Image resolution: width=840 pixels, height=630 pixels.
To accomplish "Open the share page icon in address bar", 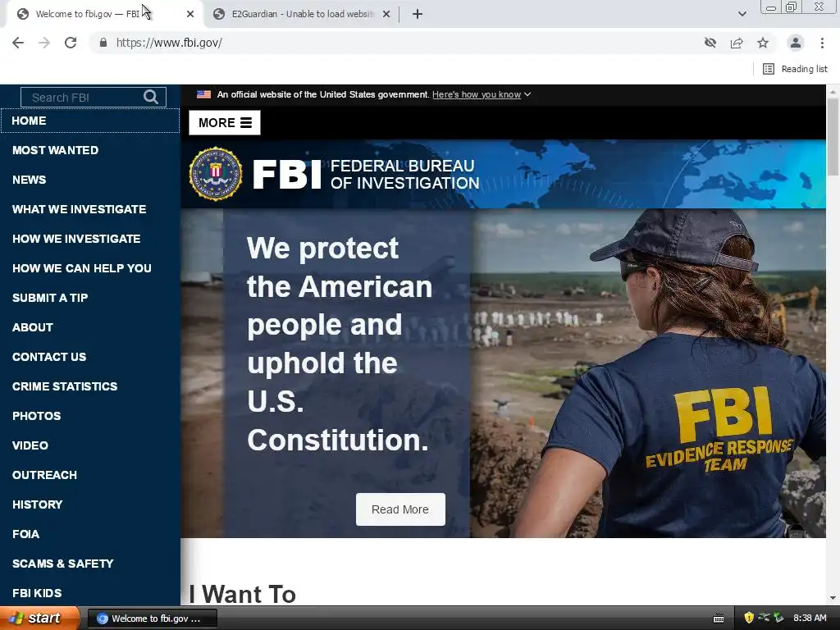I will click(x=737, y=43).
